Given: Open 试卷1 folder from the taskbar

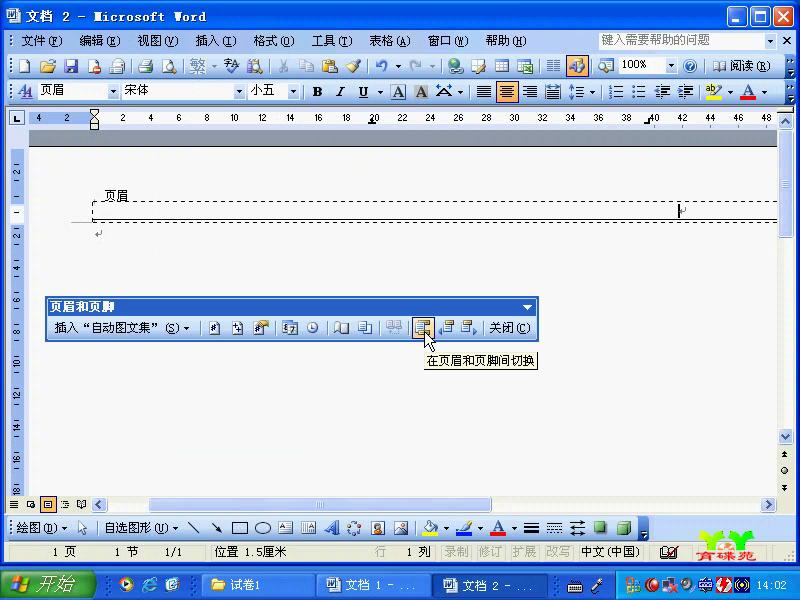Looking at the screenshot, I should coord(259,585).
